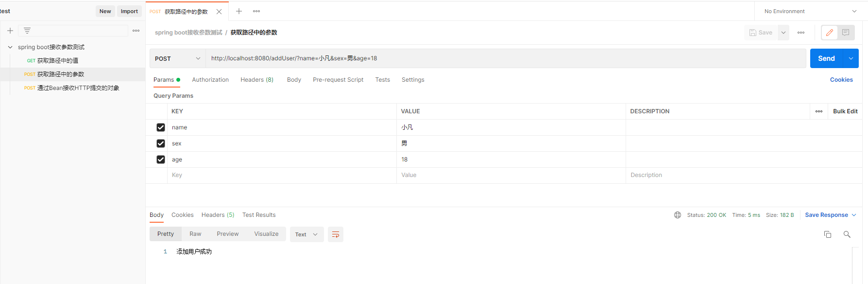This screenshot has width=868, height=284.
Task: Open query params column options ellipsis
Action: click(x=819, y=111)
